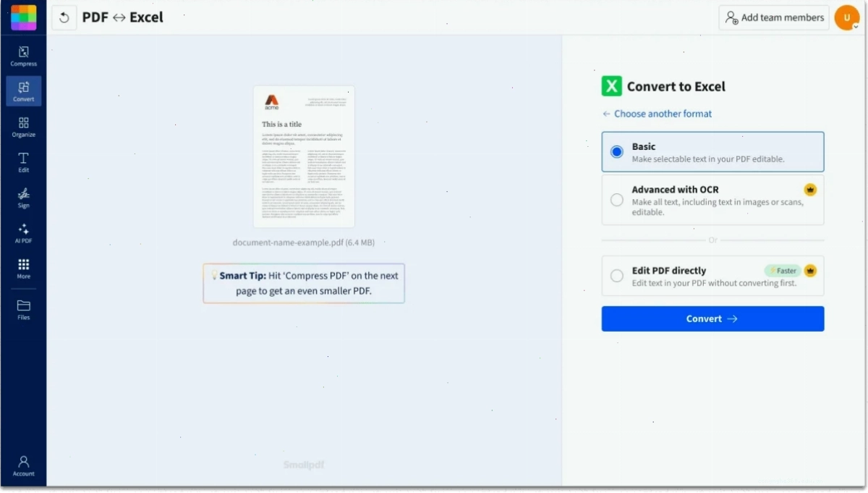
Task: Click the Convert to Excel heading
Action: pyautogui.click(x=676, y=86)
